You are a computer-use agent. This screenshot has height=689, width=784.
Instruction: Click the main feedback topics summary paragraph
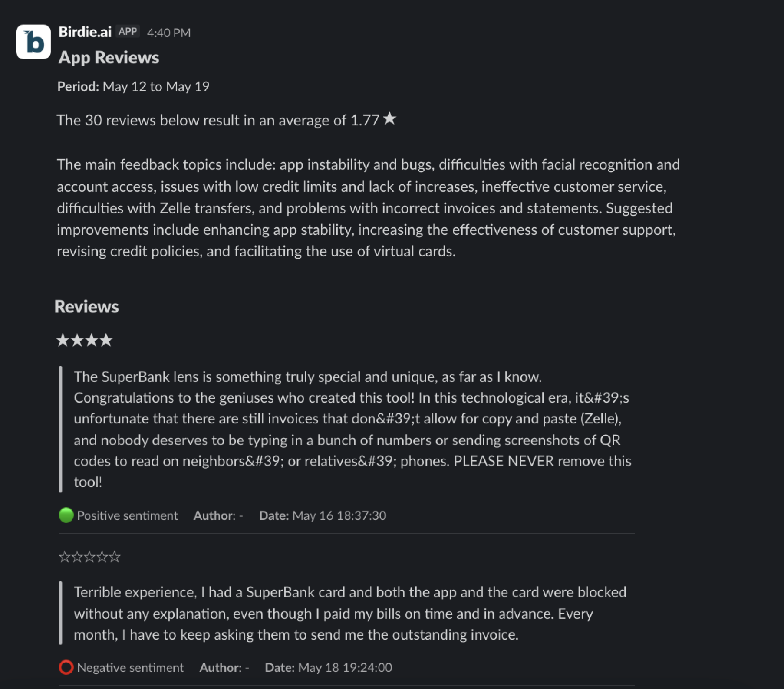368,208
